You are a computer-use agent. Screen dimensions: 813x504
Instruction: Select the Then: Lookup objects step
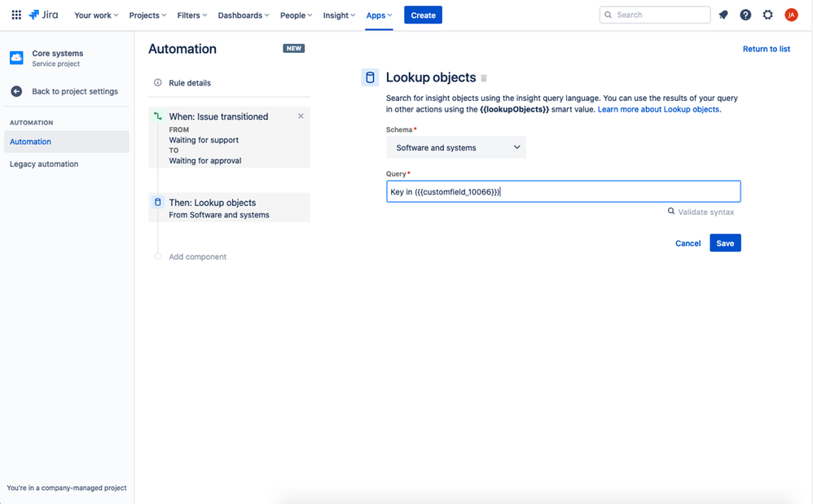[229, 208]
